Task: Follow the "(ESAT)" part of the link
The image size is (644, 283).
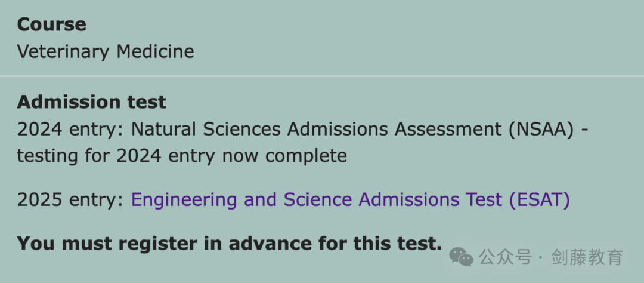Action: [539, 201]
